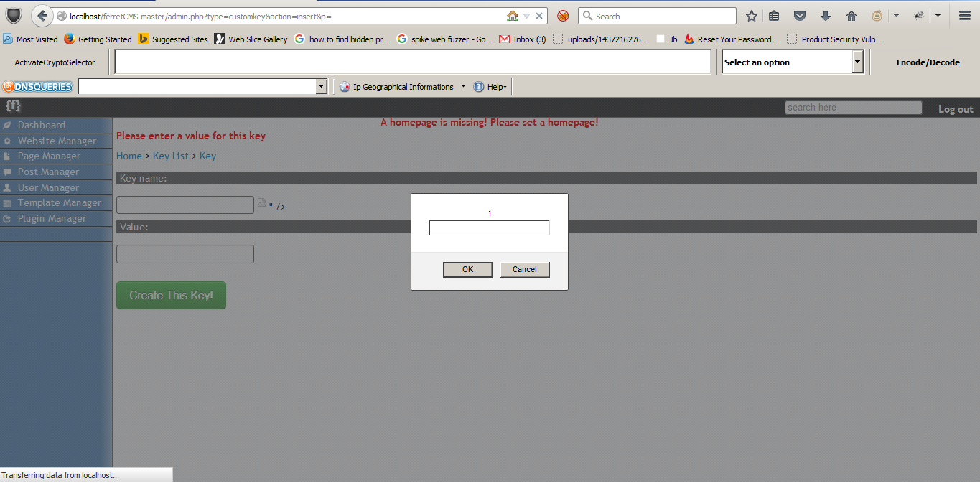Open the DNSQueries combo box dropdown arrow

(x=321, y=87)
